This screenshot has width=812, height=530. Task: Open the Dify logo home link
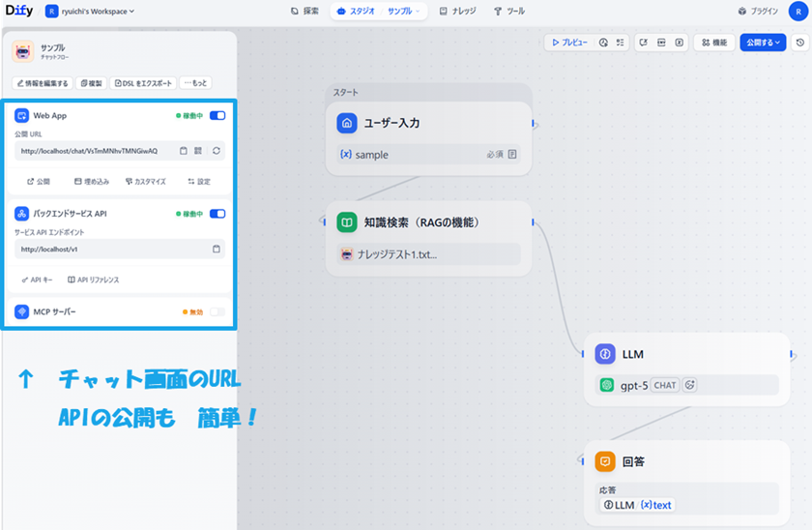tap(19, 11)
